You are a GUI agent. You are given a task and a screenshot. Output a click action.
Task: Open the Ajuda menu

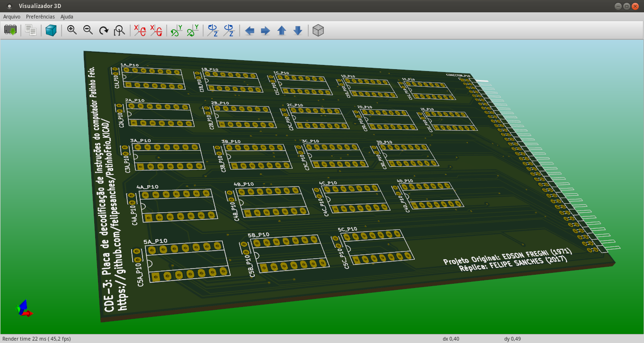click(67, 17)
